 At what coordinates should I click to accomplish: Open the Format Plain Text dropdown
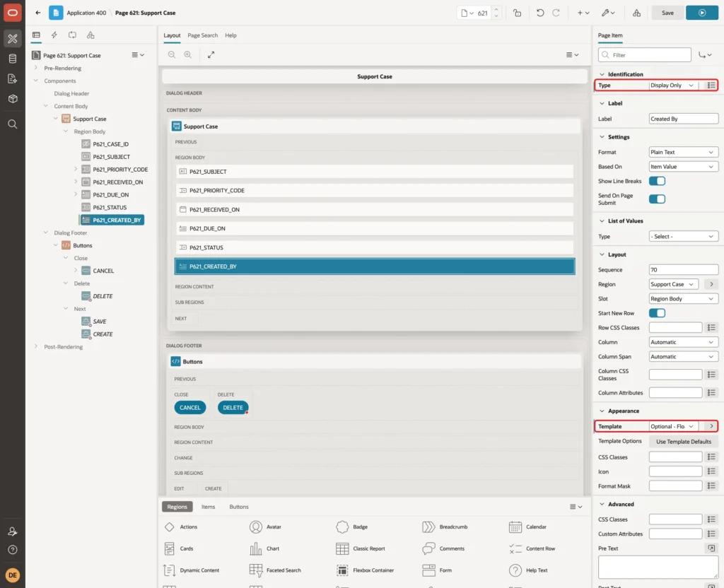click(x=684, y=152)
